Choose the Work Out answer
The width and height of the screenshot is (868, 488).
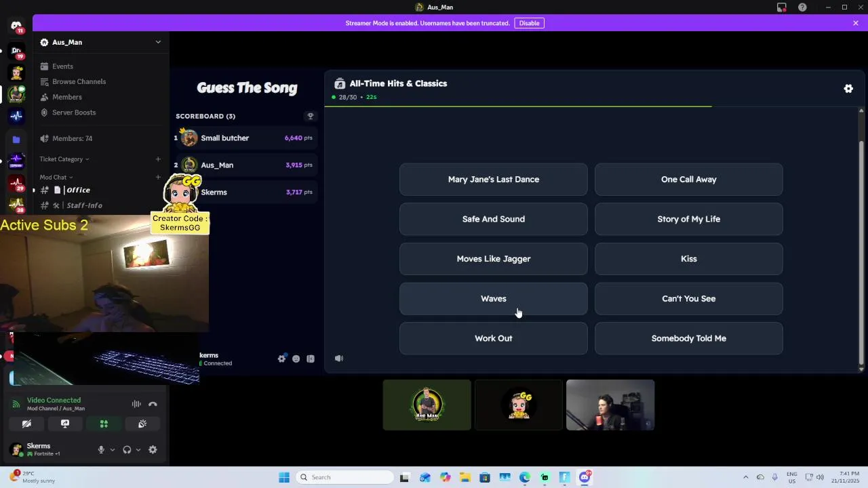tap(494, 338)
